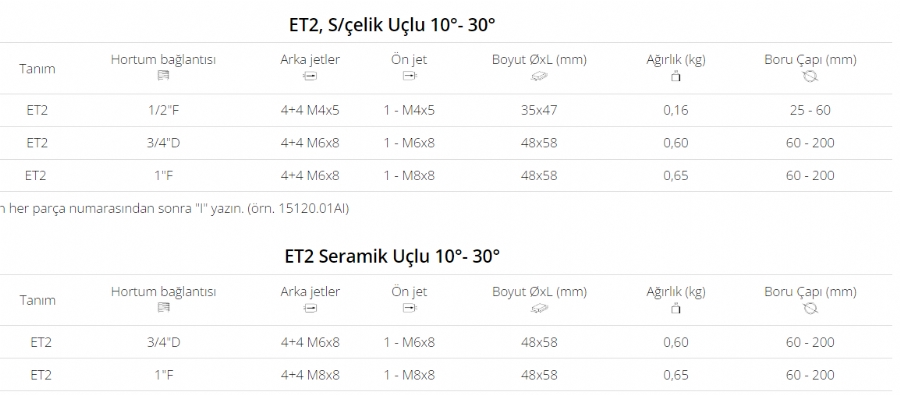The image size is (900, 395).
Task: Click weight icon under first Ağırlık header
Action: tap(676, 76)
